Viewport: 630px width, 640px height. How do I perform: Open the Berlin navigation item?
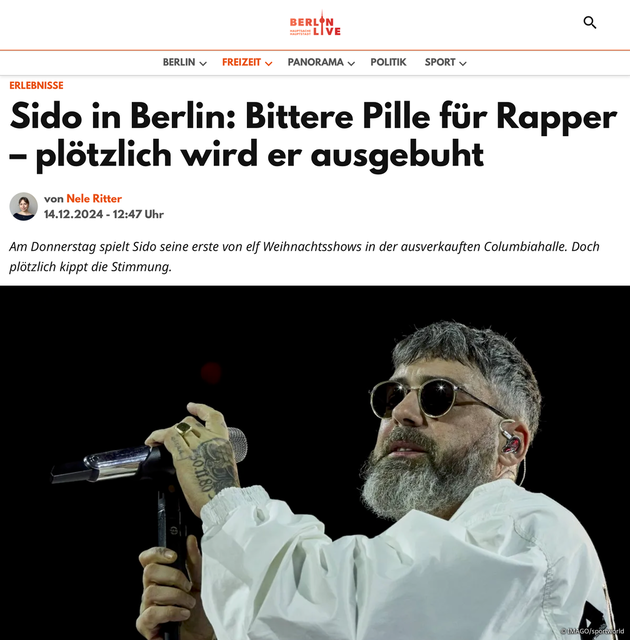pos(179,62)
